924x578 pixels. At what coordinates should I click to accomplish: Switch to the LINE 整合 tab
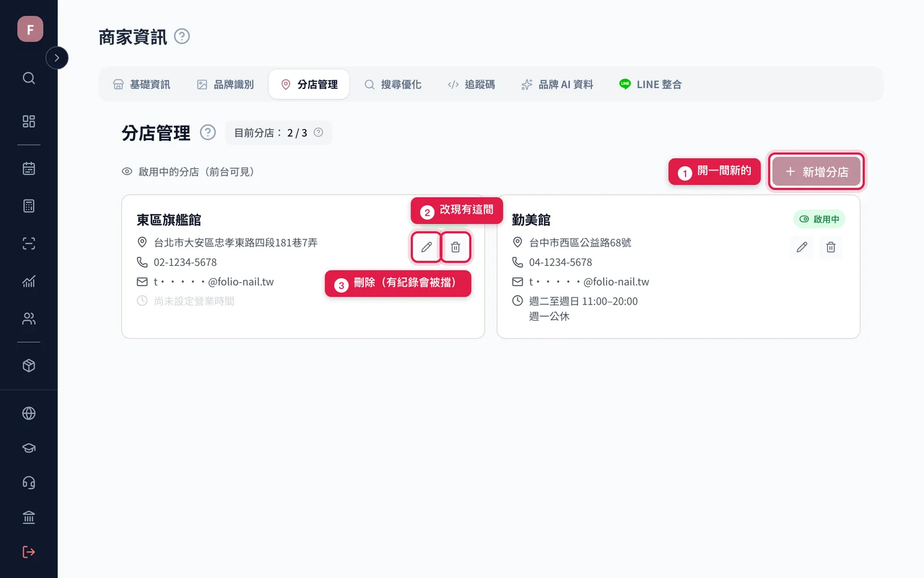click(x=650, y=84)
